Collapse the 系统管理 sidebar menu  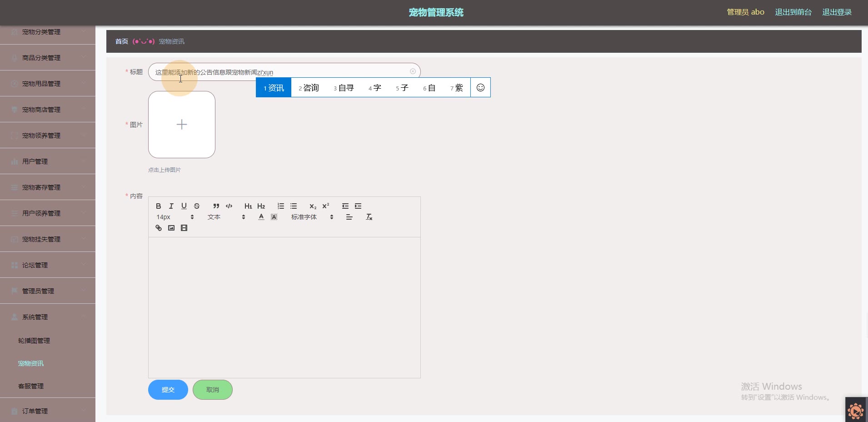pyautogui.click(x=48, y=317)
